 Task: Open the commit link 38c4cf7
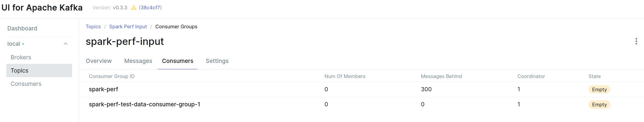(150, 8)
